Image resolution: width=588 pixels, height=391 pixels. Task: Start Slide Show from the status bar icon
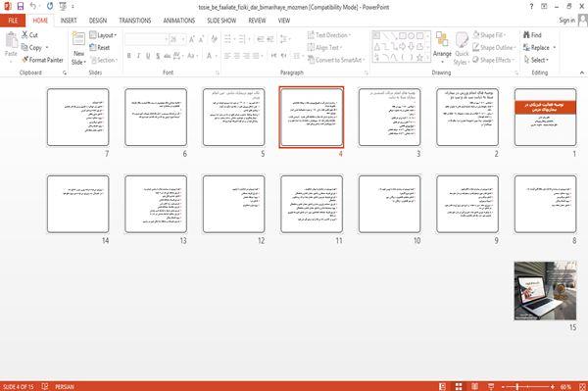pos(491,386)
